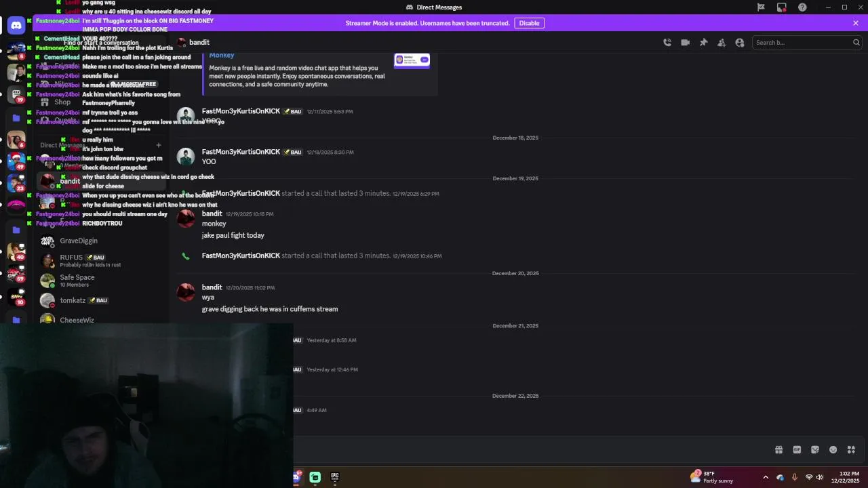Show the user profile panel icon
The height and width of the screenshot is (488, 868).
pos(740,42)
